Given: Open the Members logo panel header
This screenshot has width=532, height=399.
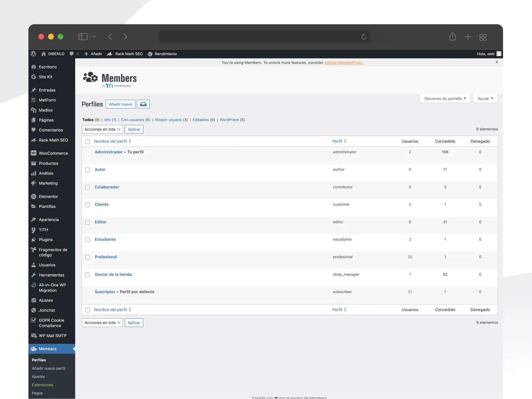Looking at the screenshot, I should point(110,79).
